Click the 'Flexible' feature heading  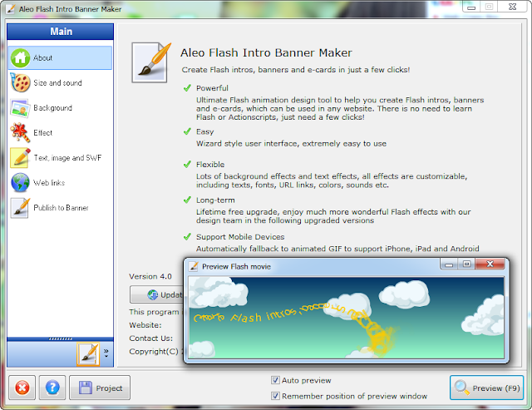click(x=210, y=165)
